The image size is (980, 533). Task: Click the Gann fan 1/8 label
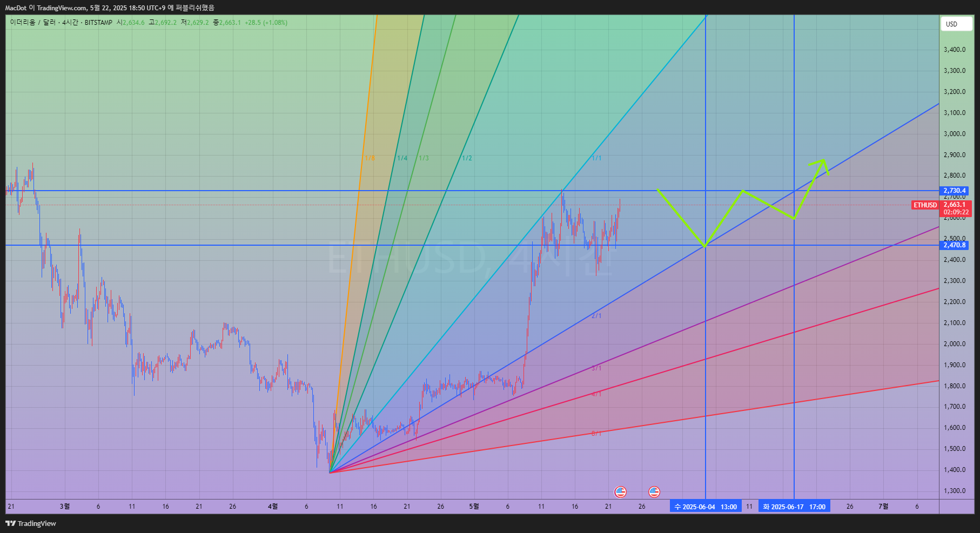[x=370, y=158]
